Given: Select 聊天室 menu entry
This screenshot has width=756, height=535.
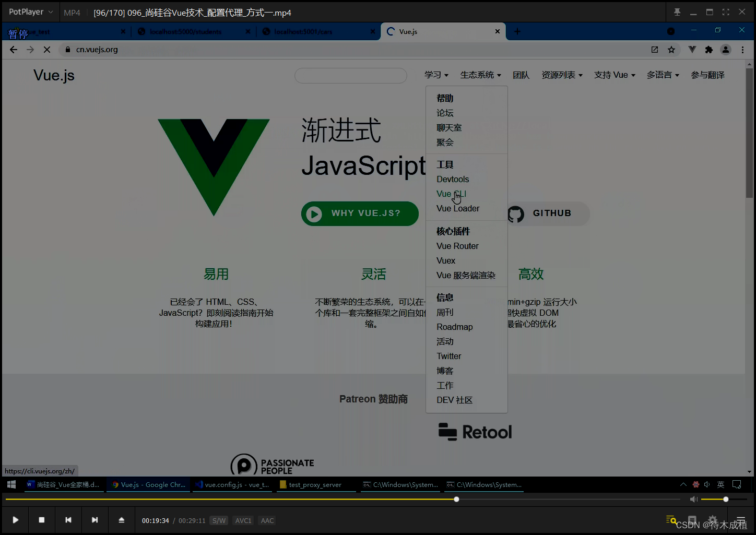Looking at the screenshot, I should click(449, 127).
